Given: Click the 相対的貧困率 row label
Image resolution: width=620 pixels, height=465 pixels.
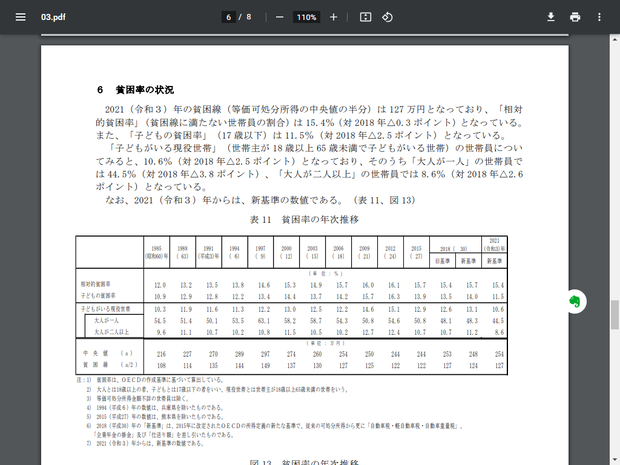Looking at the screenshot, I should 96,284.
